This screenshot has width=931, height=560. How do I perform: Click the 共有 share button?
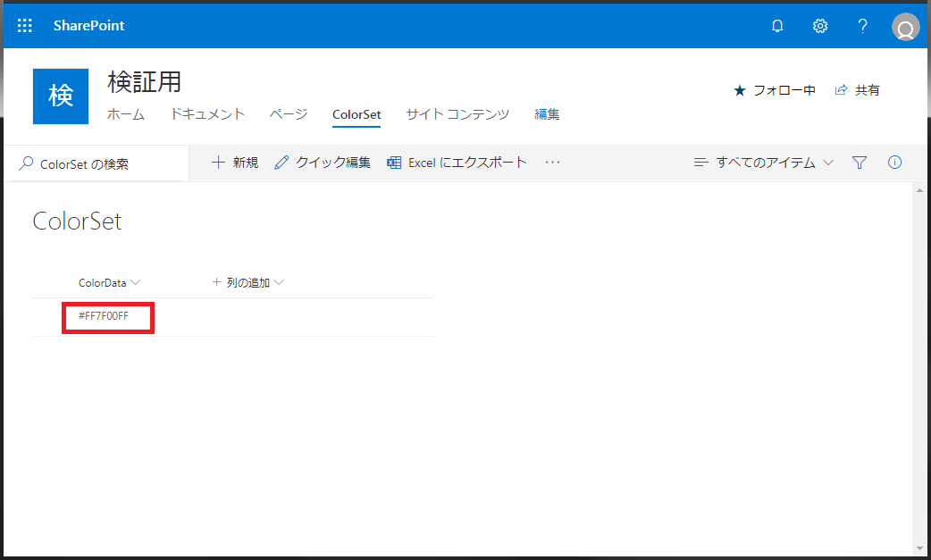pos(858,90)
